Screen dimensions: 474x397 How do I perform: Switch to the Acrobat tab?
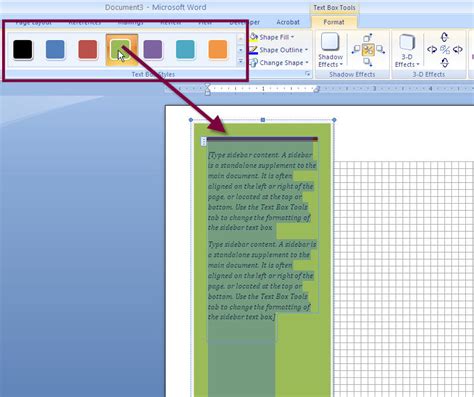tap(288, 22)
